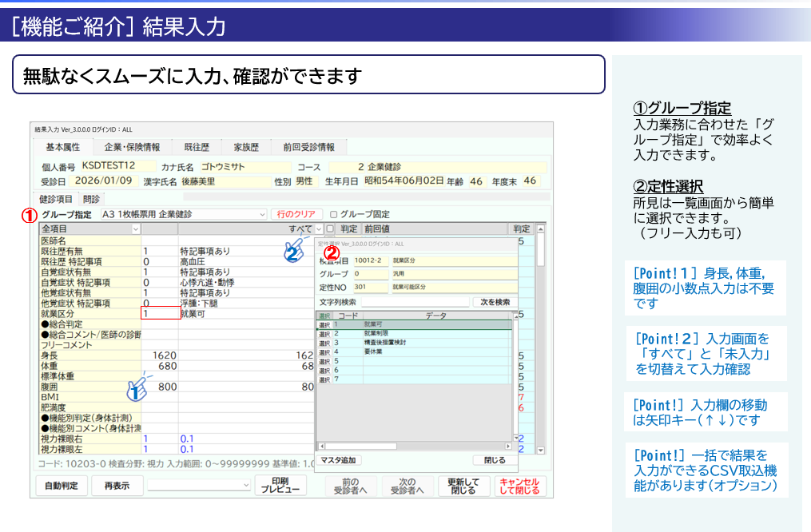The height and width of the screenshot is (532, 811).
Task: Click the 行のクリア button
Action: point(296,214)
